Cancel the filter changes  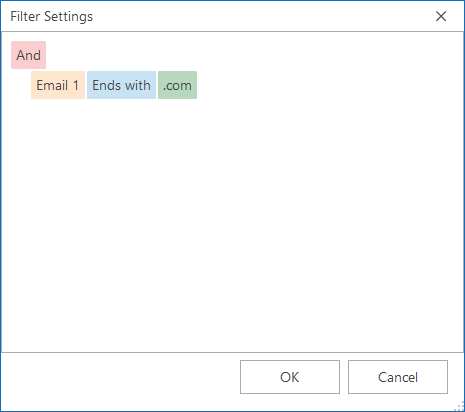tap(398, 377)
